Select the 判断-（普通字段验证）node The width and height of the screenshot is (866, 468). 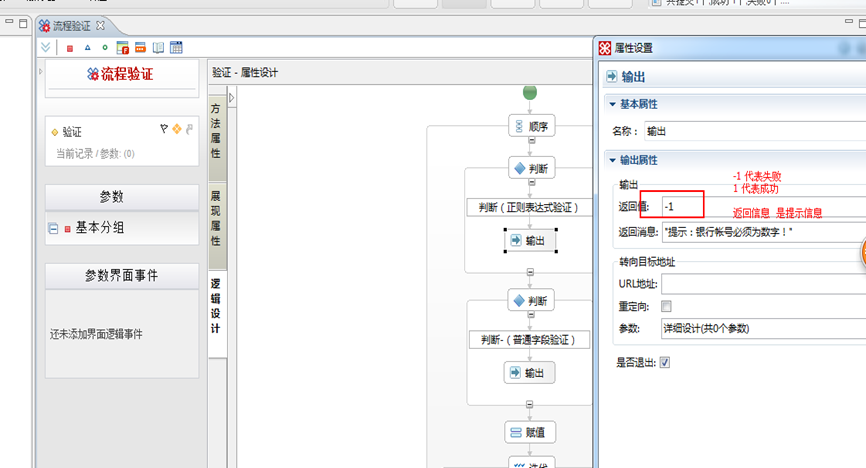[529, 340]
